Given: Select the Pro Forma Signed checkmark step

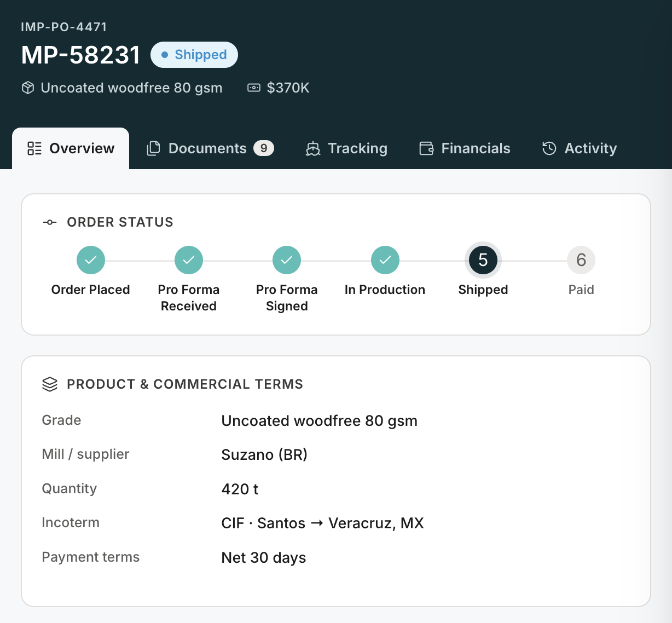Looking at the screenshot, I should click(287, 260).
